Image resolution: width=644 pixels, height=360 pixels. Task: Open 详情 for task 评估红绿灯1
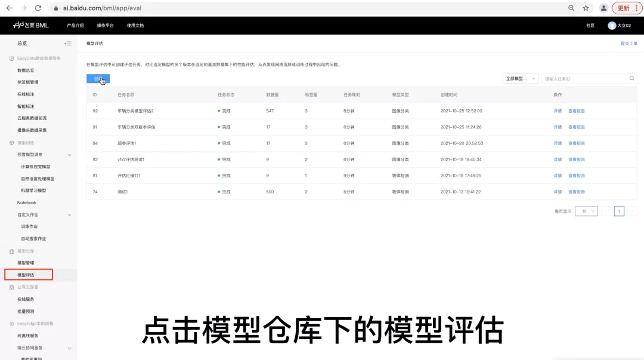pyautogui.click(x=558, y=176)
